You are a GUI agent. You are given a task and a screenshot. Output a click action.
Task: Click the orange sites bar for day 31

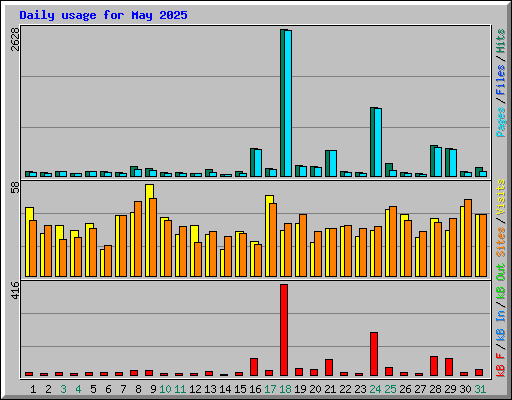tap(483, 246)
